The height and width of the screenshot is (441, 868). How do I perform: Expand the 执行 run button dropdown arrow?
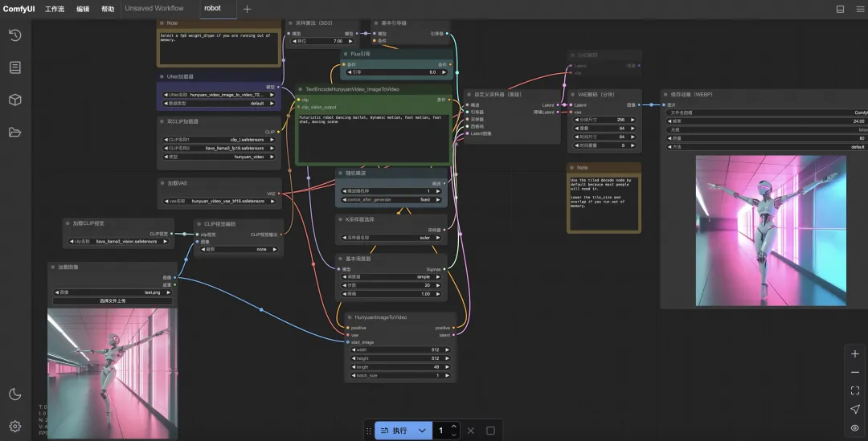(422, 431)
